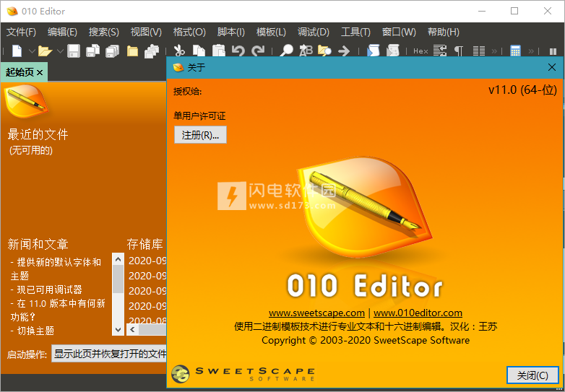Open the www.sweetscape.com link
This screenshot has height=392, width=565.
(316, 313)
